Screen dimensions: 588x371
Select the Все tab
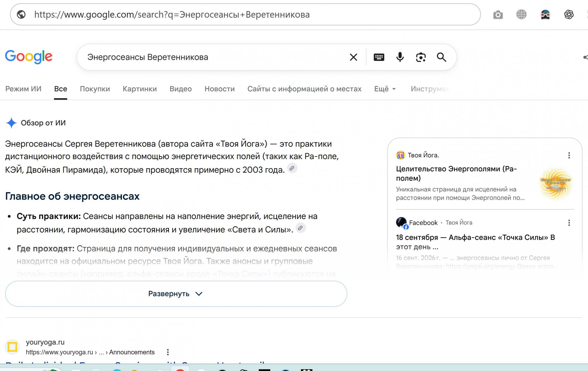(60, 89)
